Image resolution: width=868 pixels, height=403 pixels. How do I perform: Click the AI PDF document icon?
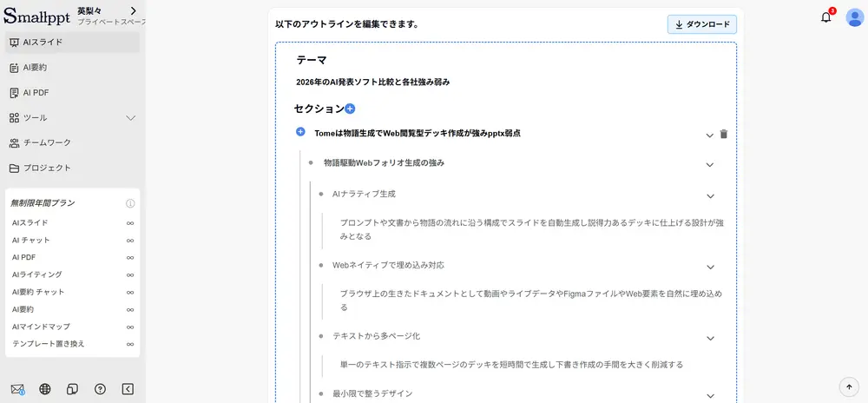click(15, 92)
